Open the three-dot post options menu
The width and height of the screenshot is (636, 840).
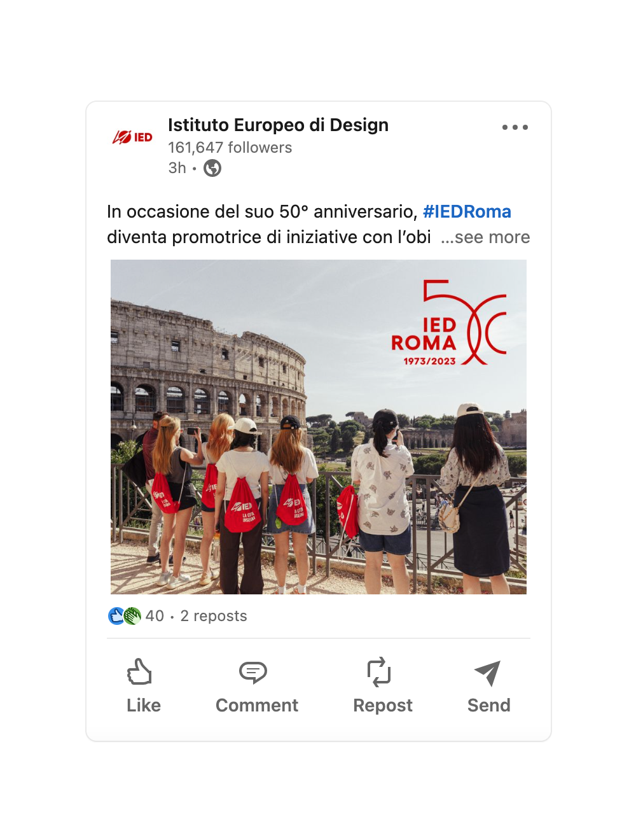pyautogui.click(x=515, y=127)
